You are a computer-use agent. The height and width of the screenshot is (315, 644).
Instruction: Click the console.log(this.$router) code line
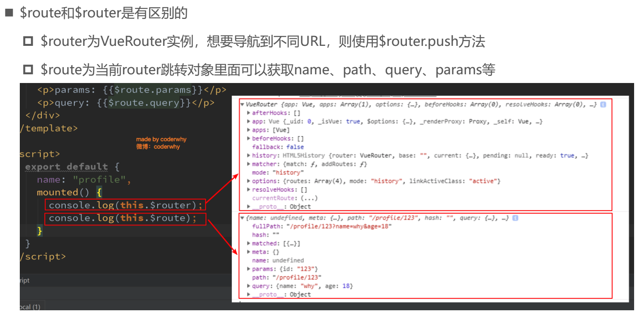125,205
